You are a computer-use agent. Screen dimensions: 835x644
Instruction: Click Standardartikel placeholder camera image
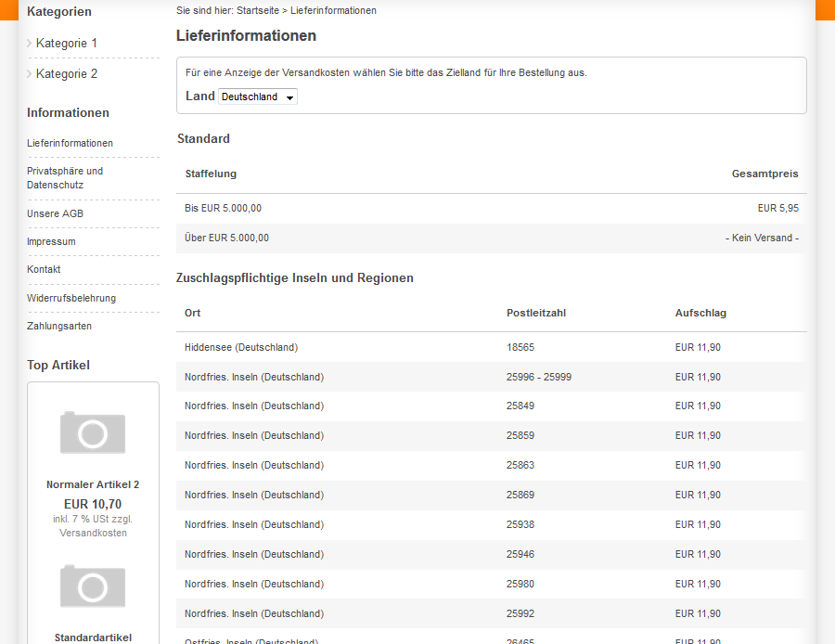coord(93,586)
